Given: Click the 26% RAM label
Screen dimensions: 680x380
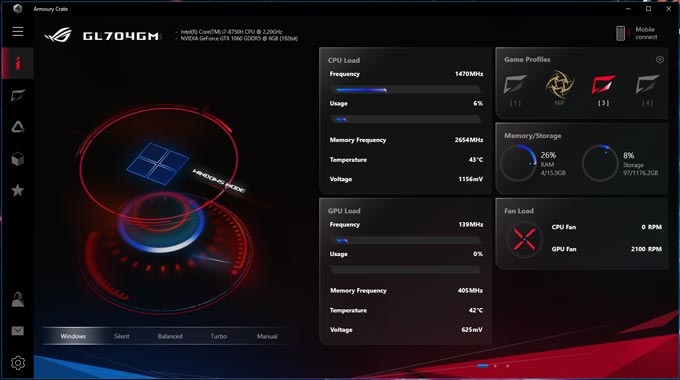Looking at the screenshot, I should [548, 155].
